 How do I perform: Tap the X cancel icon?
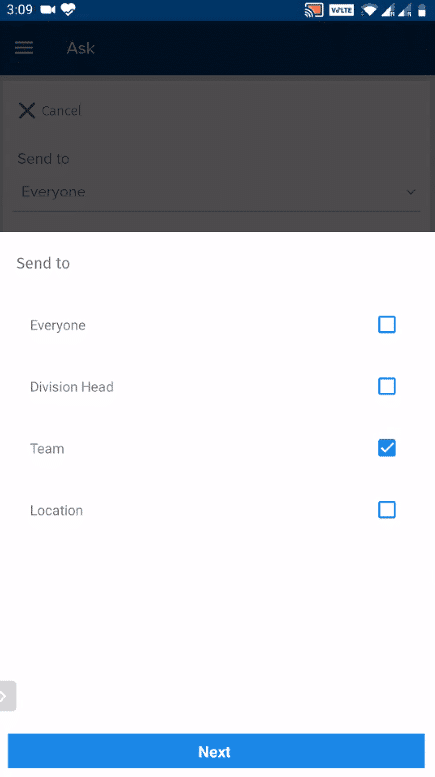click(27, 111)
